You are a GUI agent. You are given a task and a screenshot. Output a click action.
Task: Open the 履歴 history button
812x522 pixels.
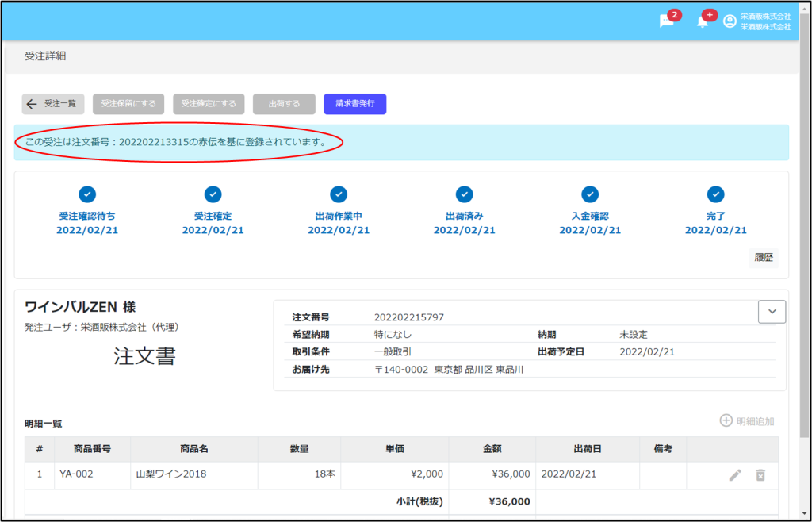pos(764,257)
